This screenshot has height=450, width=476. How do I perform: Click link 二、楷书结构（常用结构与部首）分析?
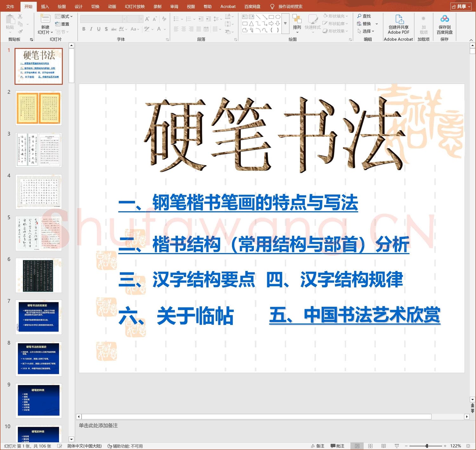(264, 245)
